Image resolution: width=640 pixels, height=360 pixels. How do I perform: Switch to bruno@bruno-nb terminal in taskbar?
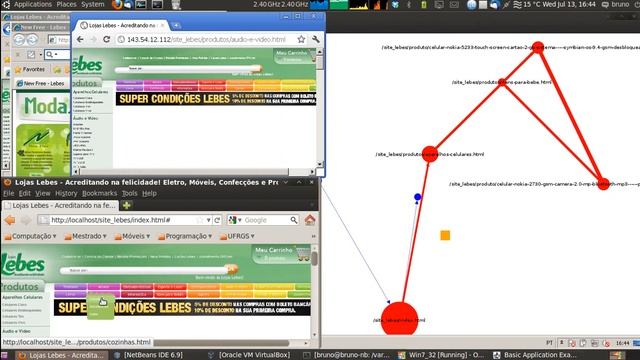click(x=347, y=355)
